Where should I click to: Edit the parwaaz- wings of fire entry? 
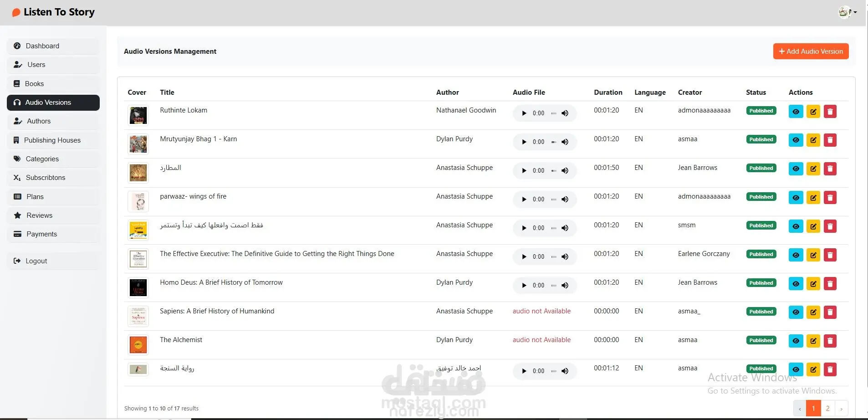813,198
